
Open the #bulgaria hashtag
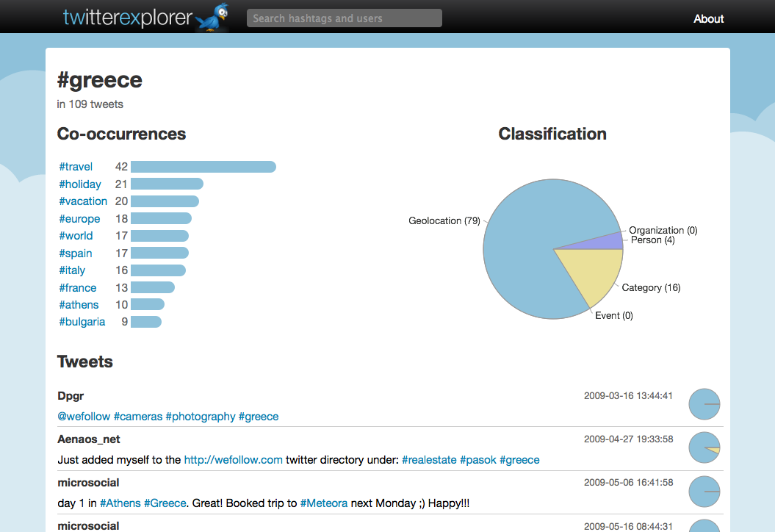tap(82, 322)
